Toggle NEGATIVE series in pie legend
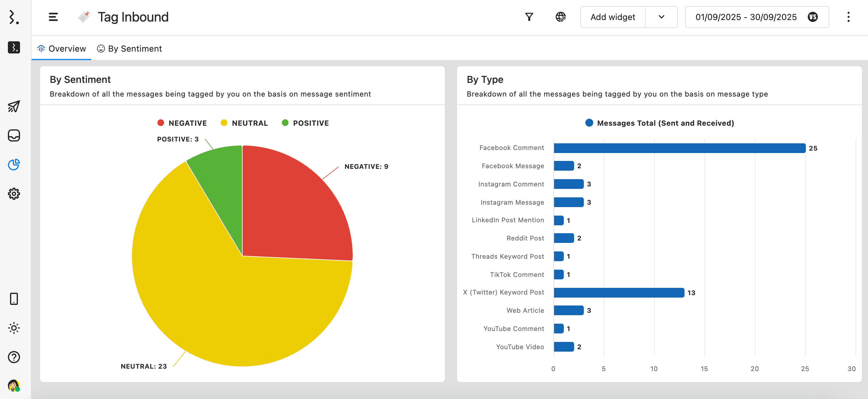Screen dimensions: 868x399 [x=182, y=123]
